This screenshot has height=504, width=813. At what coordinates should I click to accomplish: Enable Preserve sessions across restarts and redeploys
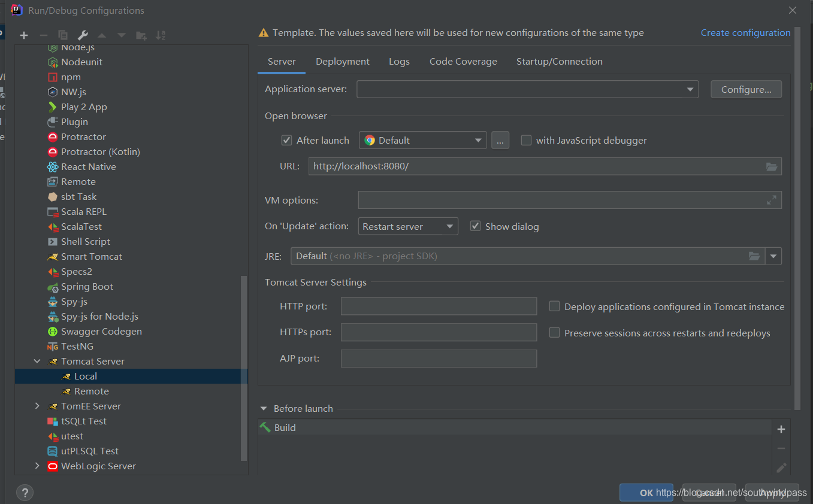pos(554,333)
